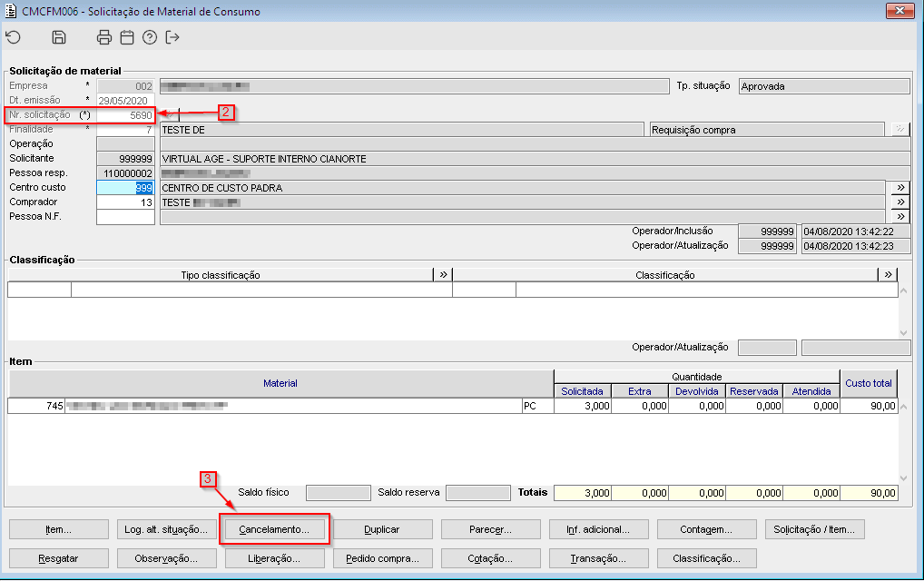The width and height of the screenshot is (924, 581).
Task: Click the Solicitada quantity cell 3,000 in item row
Action: pos(583,406)
